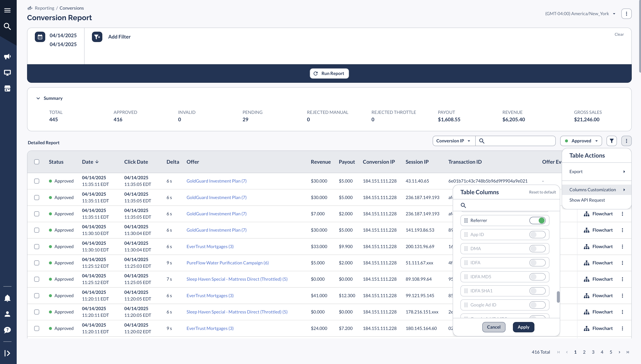Click the calendar date range icon
The height and width of the screenshot is (364, 641).
40,37
